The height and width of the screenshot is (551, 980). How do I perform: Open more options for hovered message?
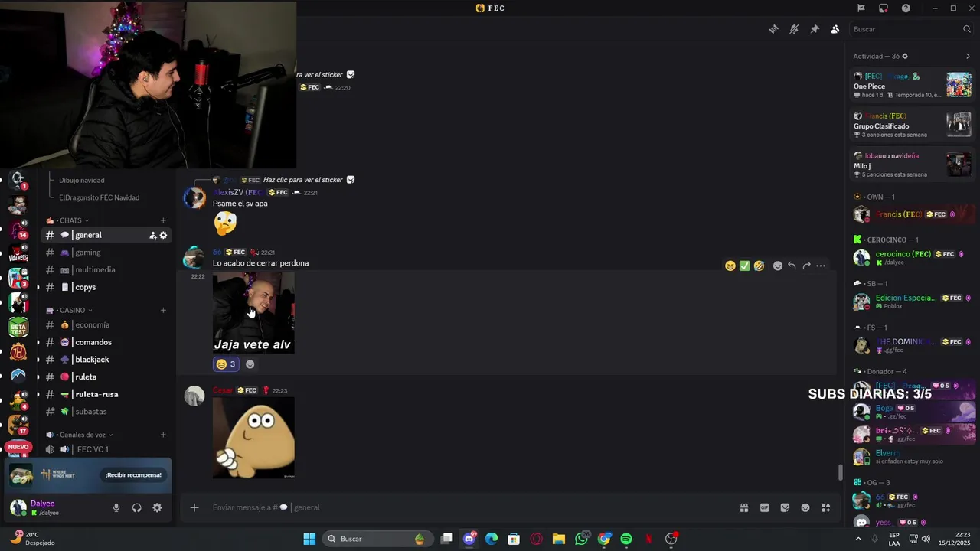coord(821,266)
